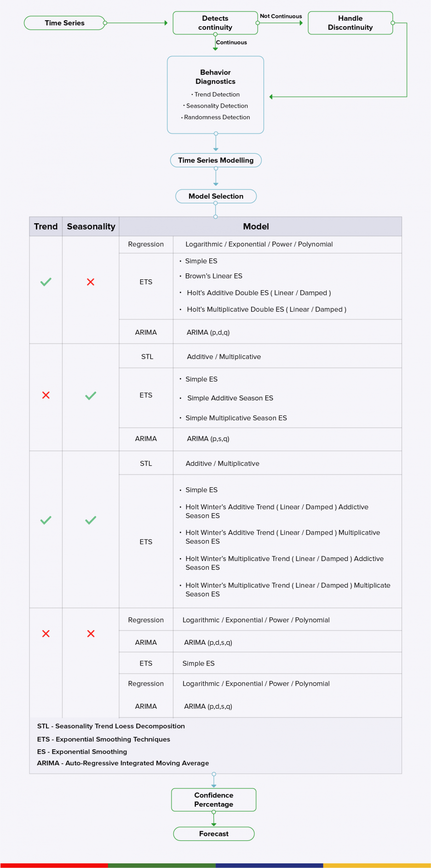Click the Behavior Diagnostics heading
This screenshot has width=431, height=868.
(x=215, y=77)
